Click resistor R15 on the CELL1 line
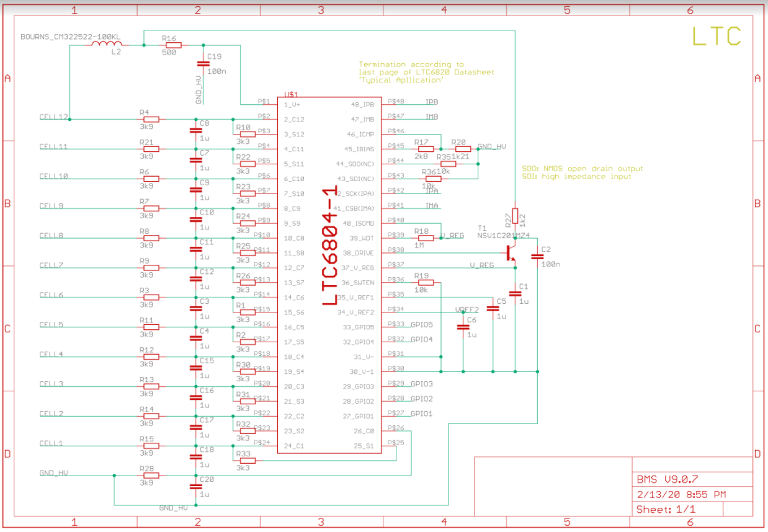Screen dimensions: 768x532 pos(151,446)
